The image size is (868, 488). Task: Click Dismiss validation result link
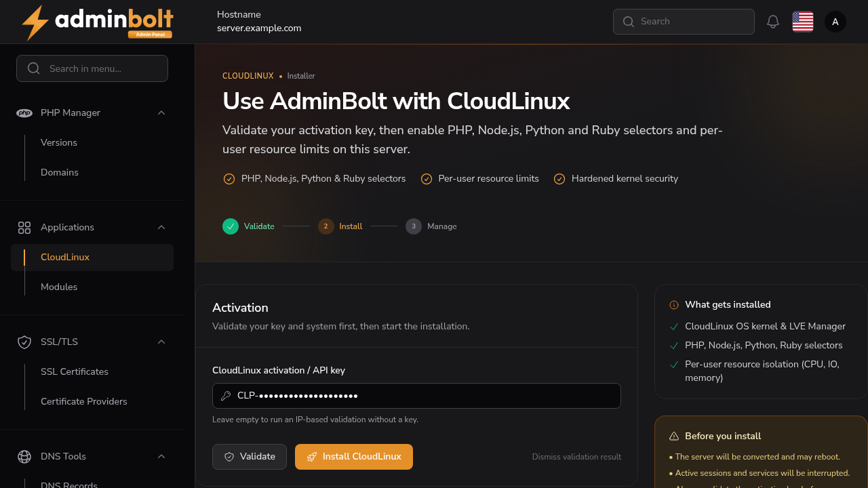click(x=576, y=457)
